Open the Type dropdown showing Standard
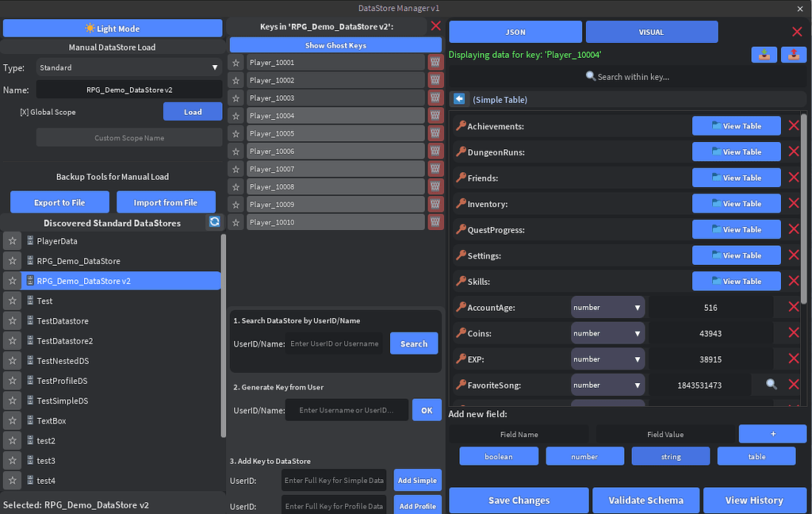This screenshot has height=514, width=812. 128,68
